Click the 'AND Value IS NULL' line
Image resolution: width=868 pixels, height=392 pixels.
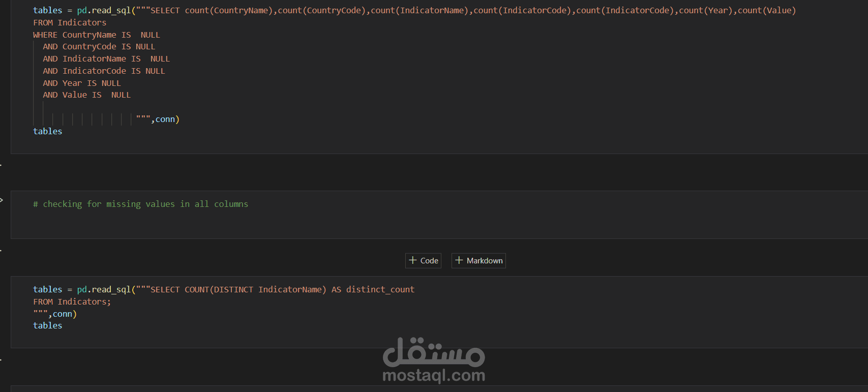pyautogui.click(x=87, y=95)
